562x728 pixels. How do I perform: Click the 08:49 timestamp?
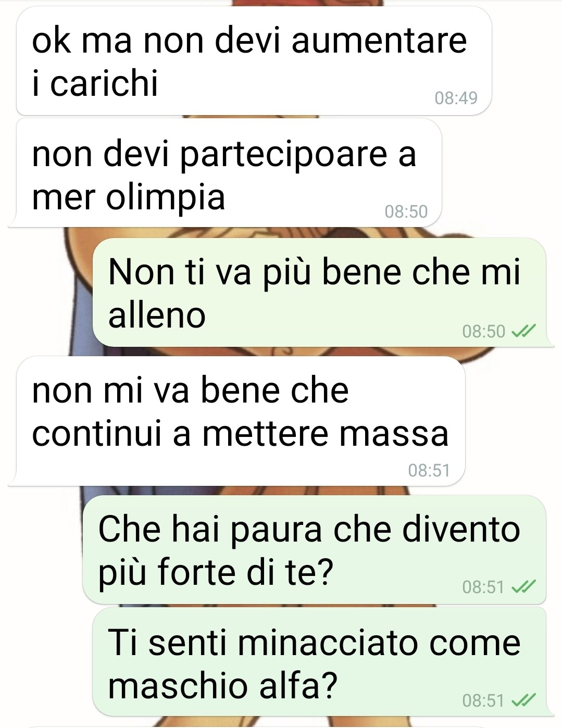456,98
